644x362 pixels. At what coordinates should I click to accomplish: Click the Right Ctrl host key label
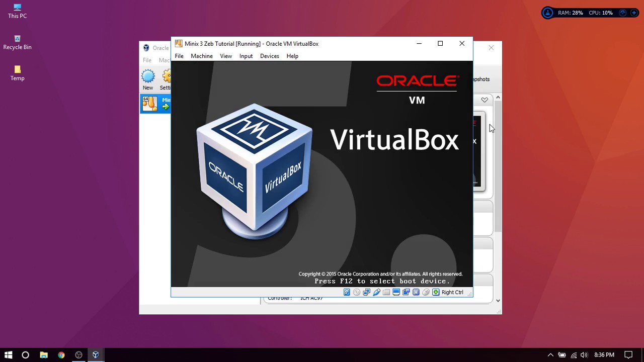coord(452,292)
